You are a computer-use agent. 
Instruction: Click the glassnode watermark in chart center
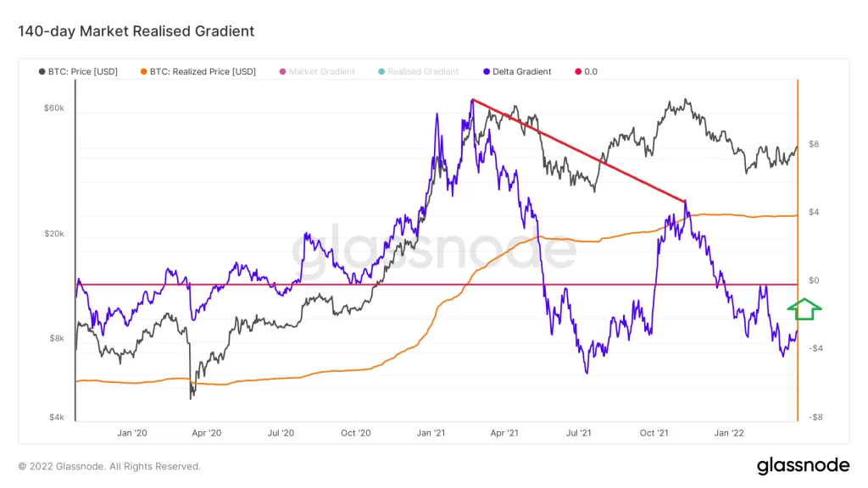(x=434, y=252)
